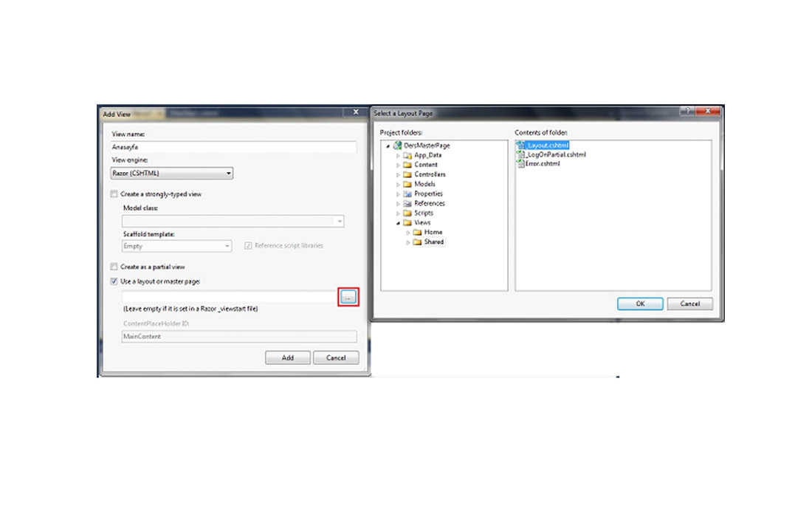Viewport: 812px width, 517px height.
Task: Collapse the Views folder tree node
Action: (x=398, y=222)
